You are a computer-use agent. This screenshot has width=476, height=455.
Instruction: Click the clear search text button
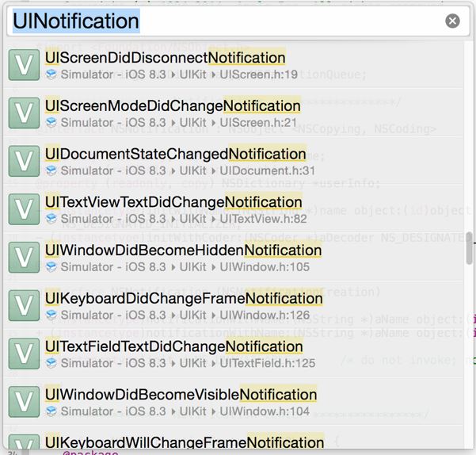pos(452,21)
